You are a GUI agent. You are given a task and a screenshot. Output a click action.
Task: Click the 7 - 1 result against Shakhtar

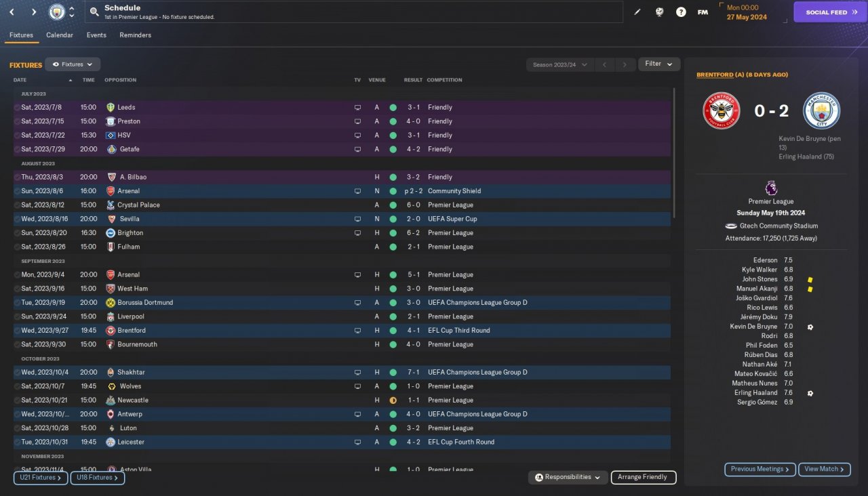point(414,372)
